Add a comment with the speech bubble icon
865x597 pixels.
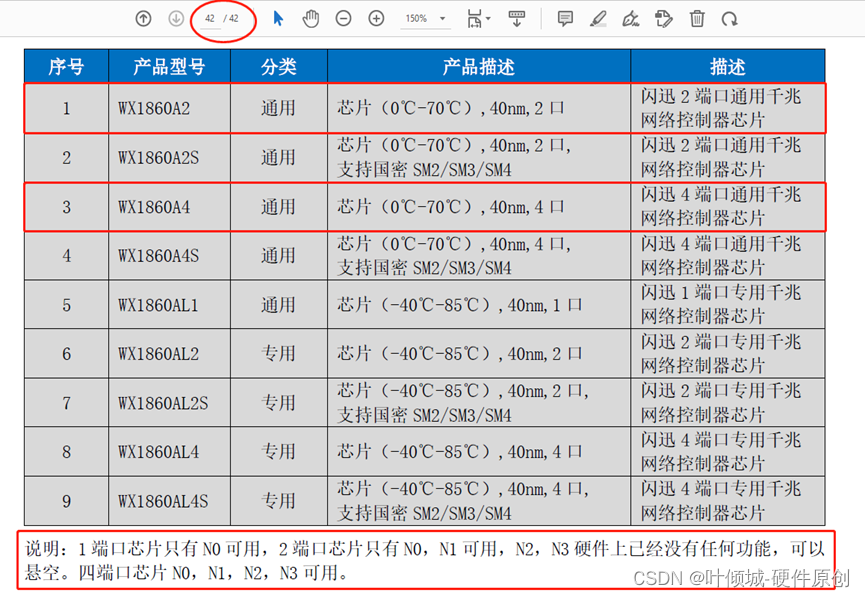[x=565, y=19]
